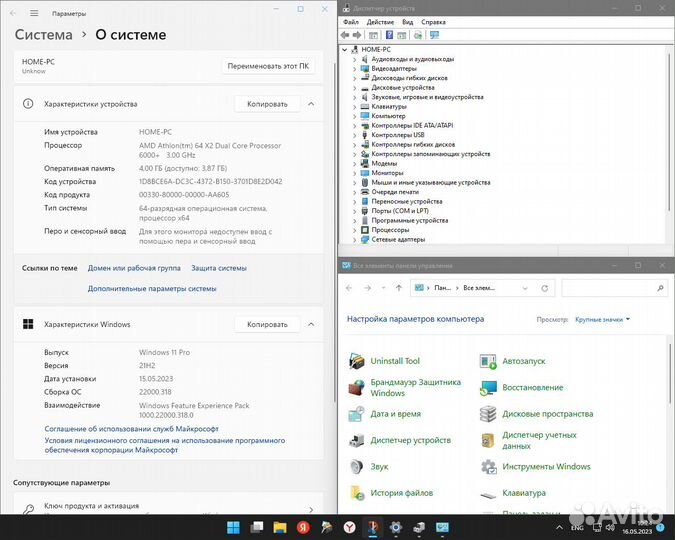Image resolution: width=675 pixels, height=540 pixels.
Task: Open the Uninstall Tool icon in Control Panel
Action: 357,361
